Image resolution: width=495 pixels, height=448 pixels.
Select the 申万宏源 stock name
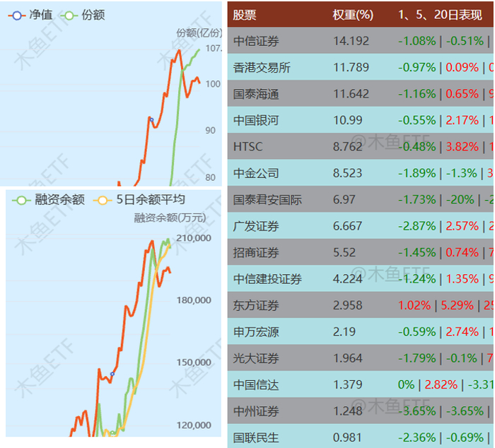click(256, 332)
